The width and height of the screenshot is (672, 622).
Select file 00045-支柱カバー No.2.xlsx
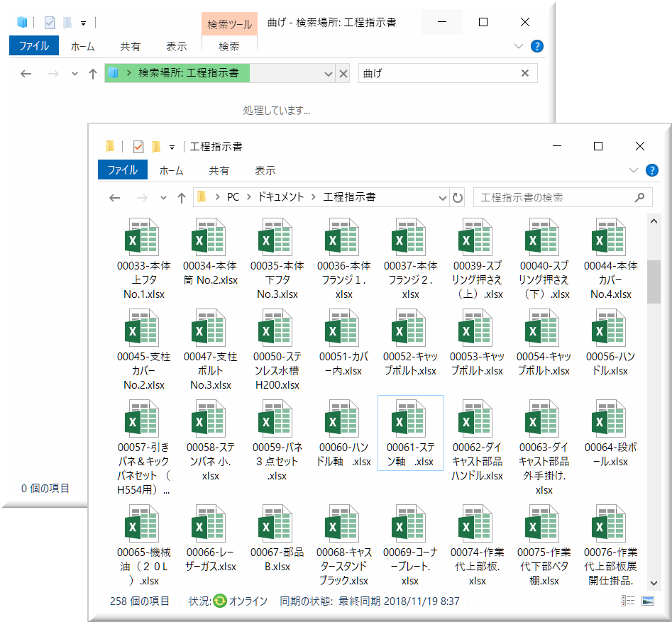[x=143, y=350]
